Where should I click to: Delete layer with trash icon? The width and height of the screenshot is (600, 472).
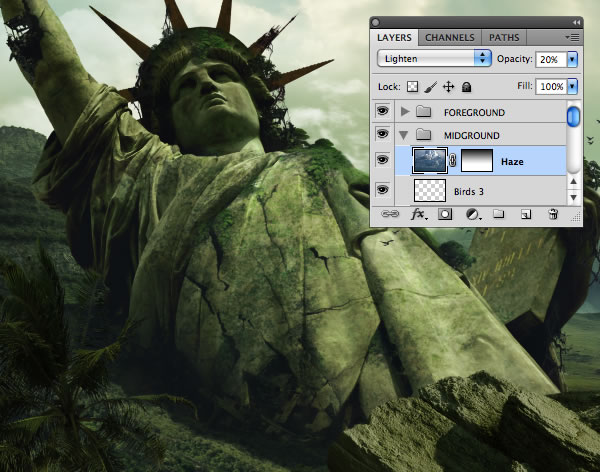pos(553,214)
